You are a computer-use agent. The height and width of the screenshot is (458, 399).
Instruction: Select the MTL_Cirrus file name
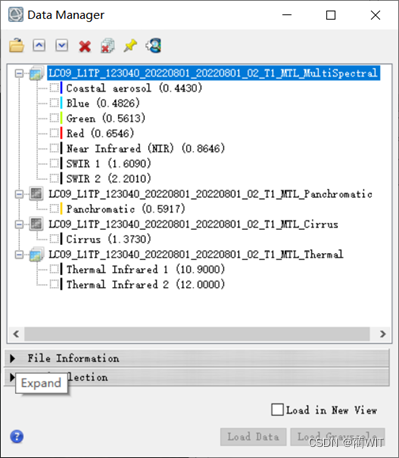point(193,224)
